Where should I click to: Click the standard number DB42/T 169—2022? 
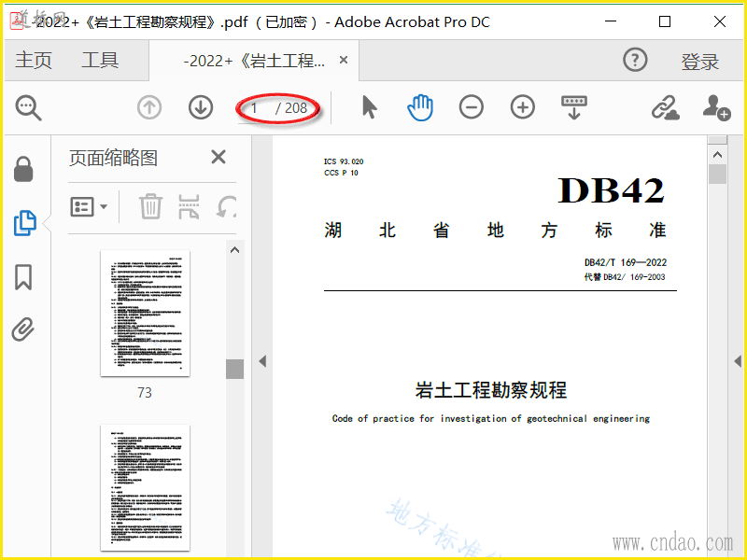click(626, 262)
